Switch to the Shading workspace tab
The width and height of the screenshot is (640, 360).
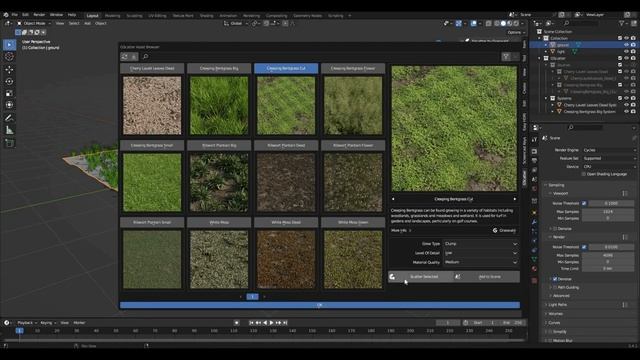[x=206, y=16]
